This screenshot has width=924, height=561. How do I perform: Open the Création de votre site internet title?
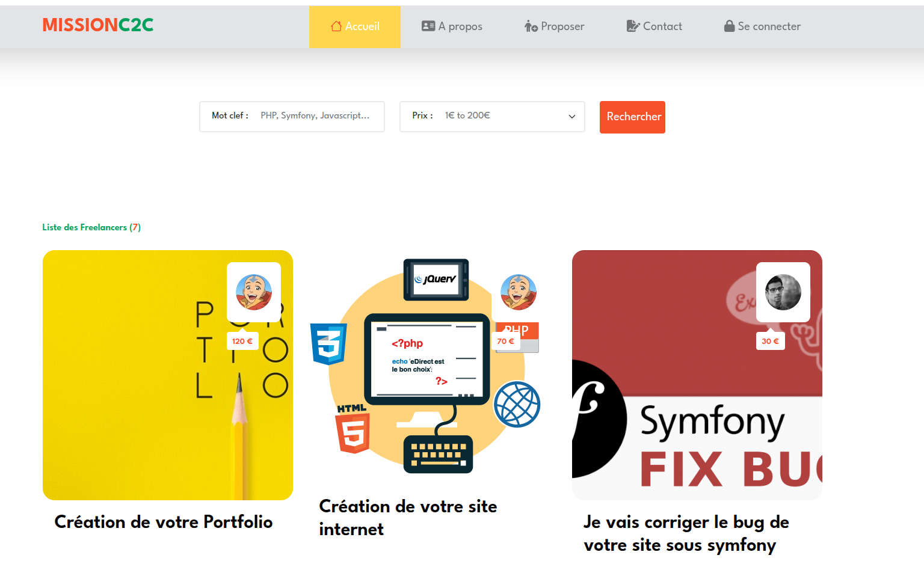408,518
